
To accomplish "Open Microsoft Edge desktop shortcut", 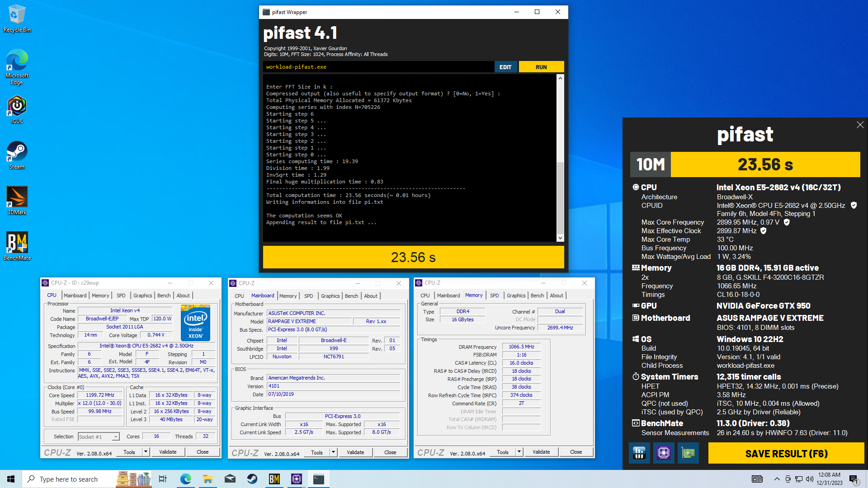I will pos(17,66).
